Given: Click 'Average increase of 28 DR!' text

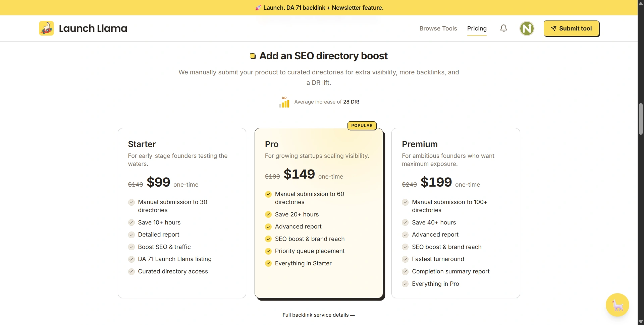Looking at the screenshot, I should point(327,102).
